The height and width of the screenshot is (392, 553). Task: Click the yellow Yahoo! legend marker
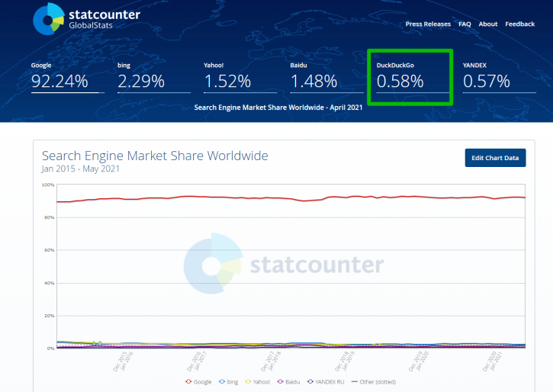click(x=248, y=381)
